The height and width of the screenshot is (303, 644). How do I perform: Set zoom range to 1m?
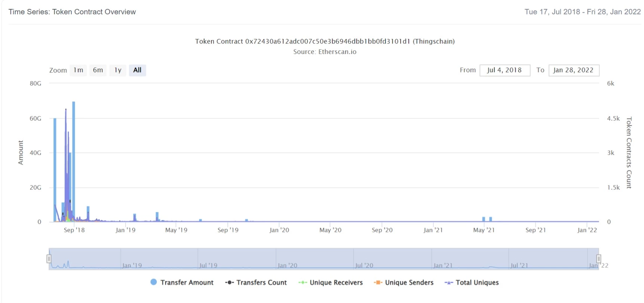78,70
